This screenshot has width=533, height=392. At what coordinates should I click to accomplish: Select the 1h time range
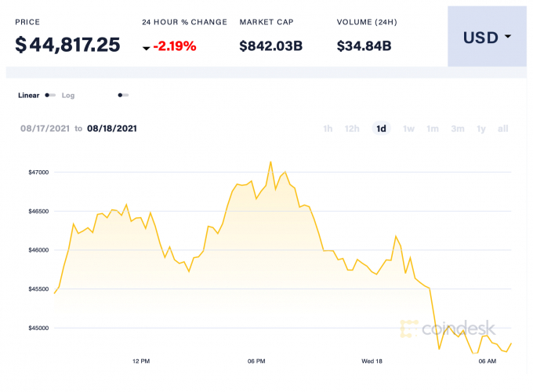tap(328, 129)
